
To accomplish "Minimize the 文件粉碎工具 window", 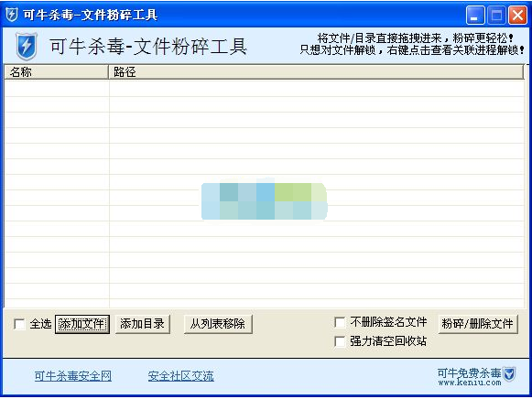I will (x=475, y=16).
